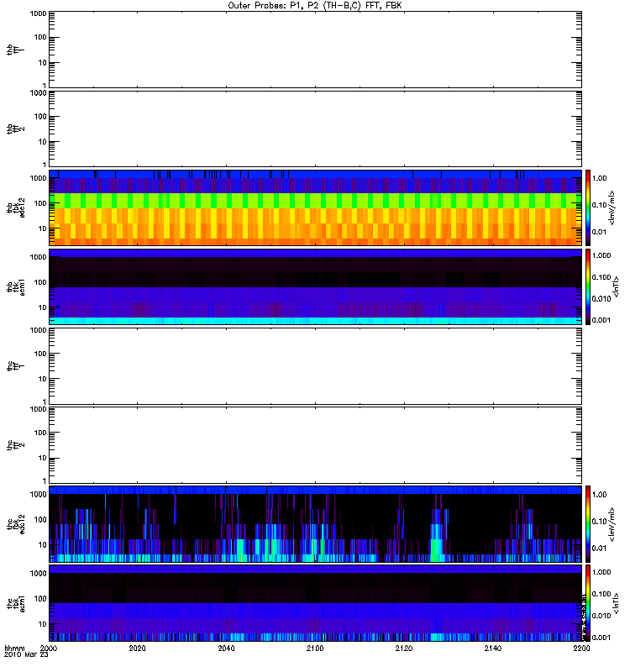Click the 'thb fbk edc12' y-axis title

point(16,207)
